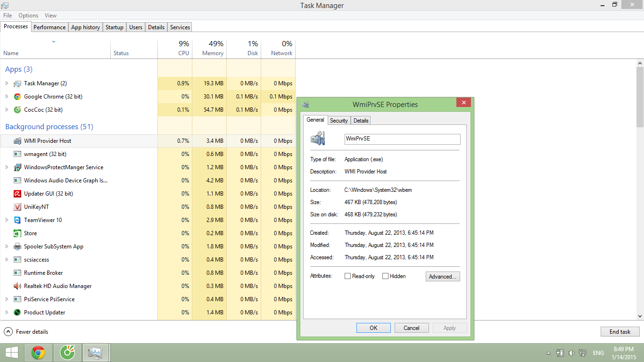Click the Google Chrome icon in process list
The height and width of the screenshot is (362, 644).
pos(17,97)
